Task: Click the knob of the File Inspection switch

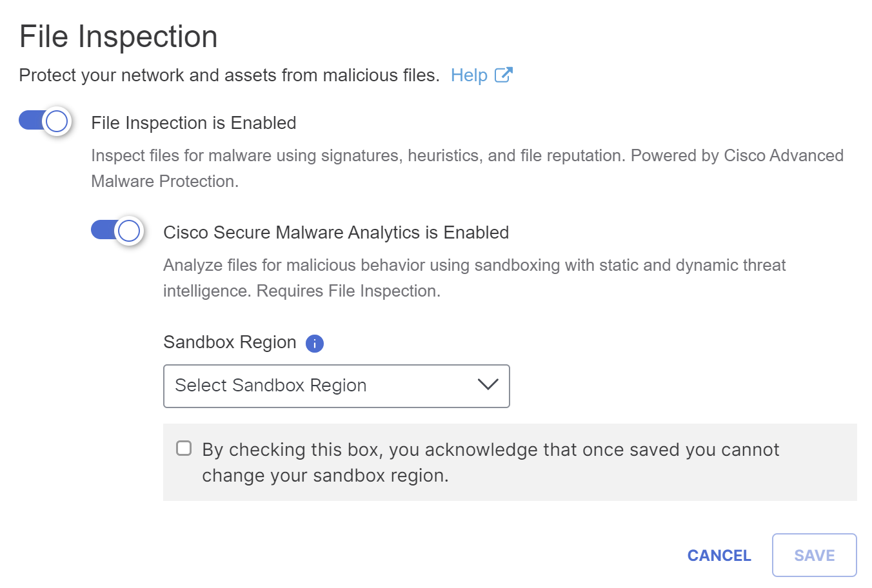Action: 57,121
